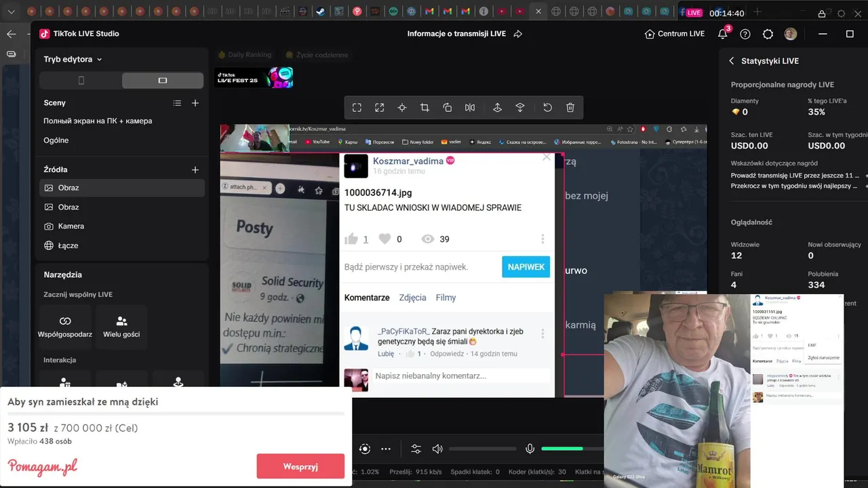This screenshot has height=488, width=868.
Task: Click the center-align crosshair icon
Action: (402, 108)
